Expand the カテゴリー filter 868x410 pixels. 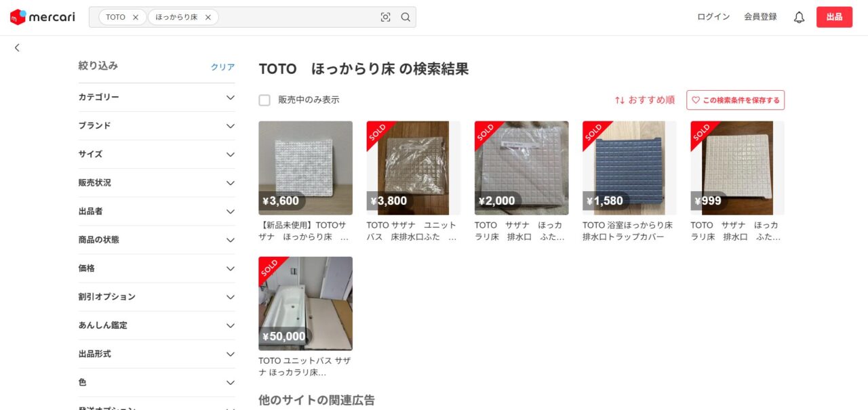(157, 97)
